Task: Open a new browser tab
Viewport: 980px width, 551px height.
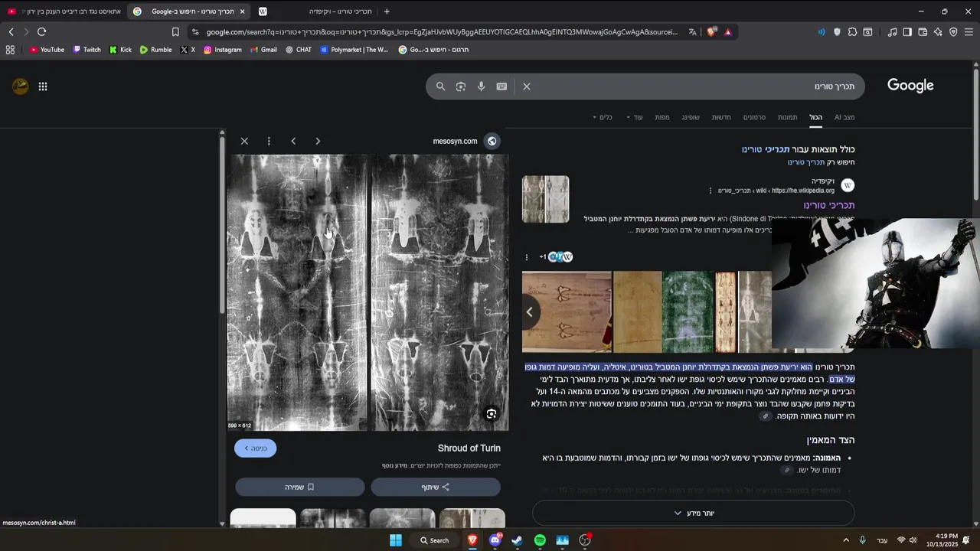Action: [387, 11]
